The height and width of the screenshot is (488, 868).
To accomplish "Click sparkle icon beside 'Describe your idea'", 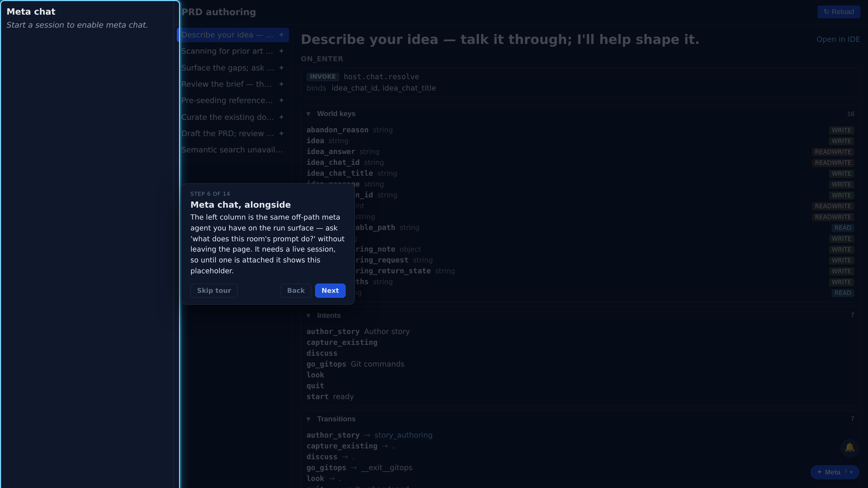I will pos(281,35).
